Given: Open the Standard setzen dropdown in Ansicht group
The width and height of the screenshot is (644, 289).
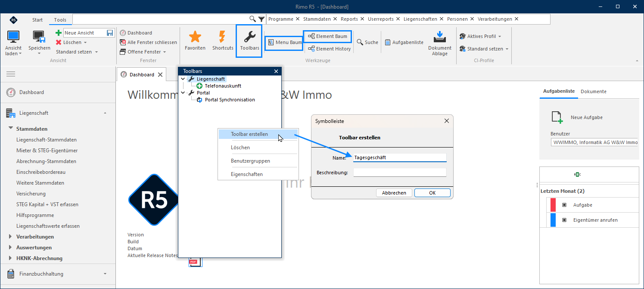Looking at the screenshot, I should pyautogui.click(x=77, y=52).
